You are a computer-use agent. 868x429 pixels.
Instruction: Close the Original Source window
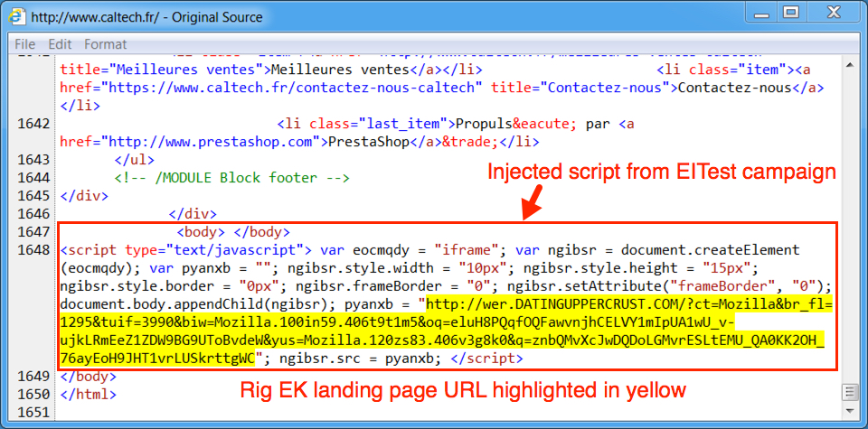[x=832, y=12]
